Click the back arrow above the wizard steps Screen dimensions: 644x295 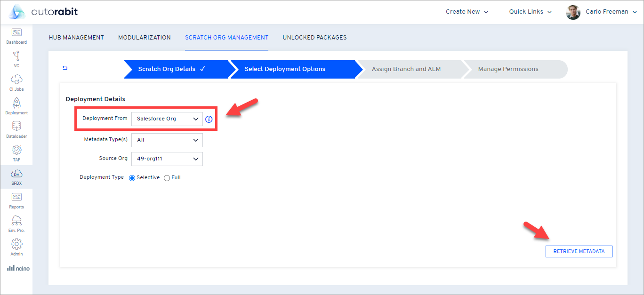pos(64,68)
